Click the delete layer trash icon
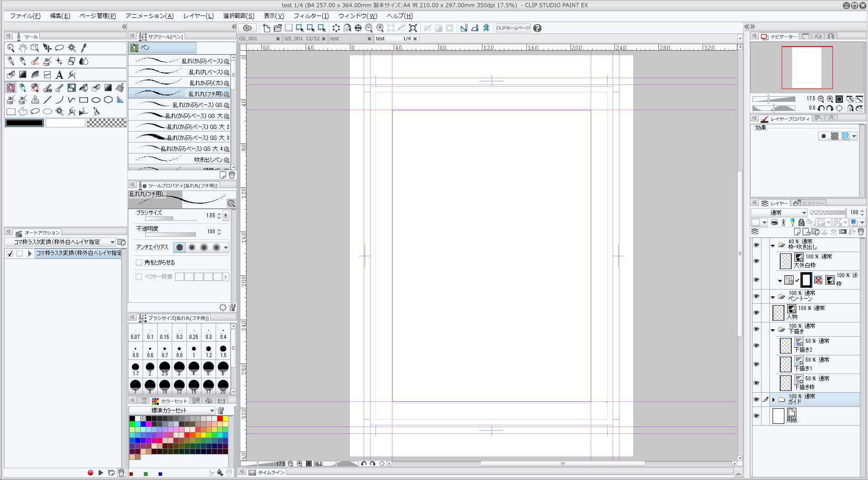Image resolution: width=868 pixels, height=480 pixels. (x=861, y=232)
